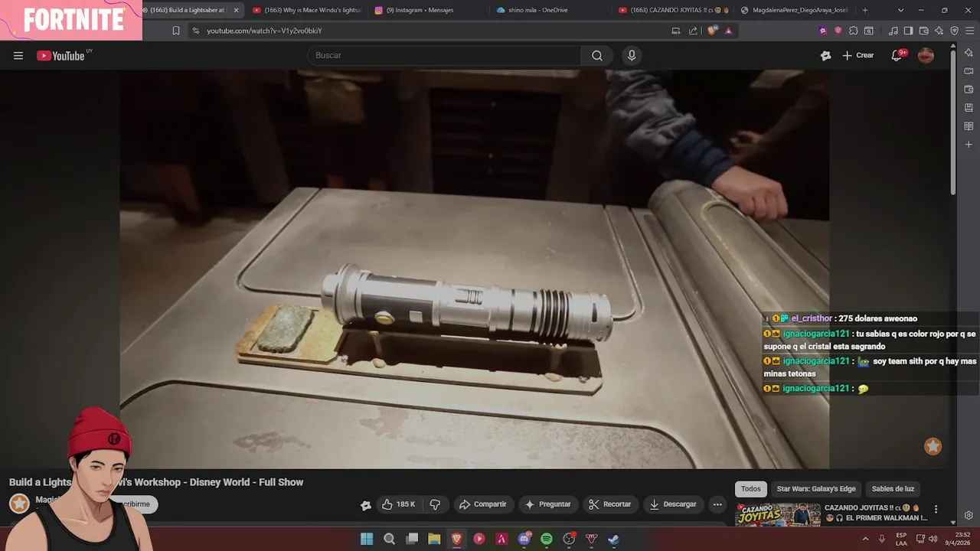
Task: Show hidden system tray icons chevron
Action: tap(865, 539)
